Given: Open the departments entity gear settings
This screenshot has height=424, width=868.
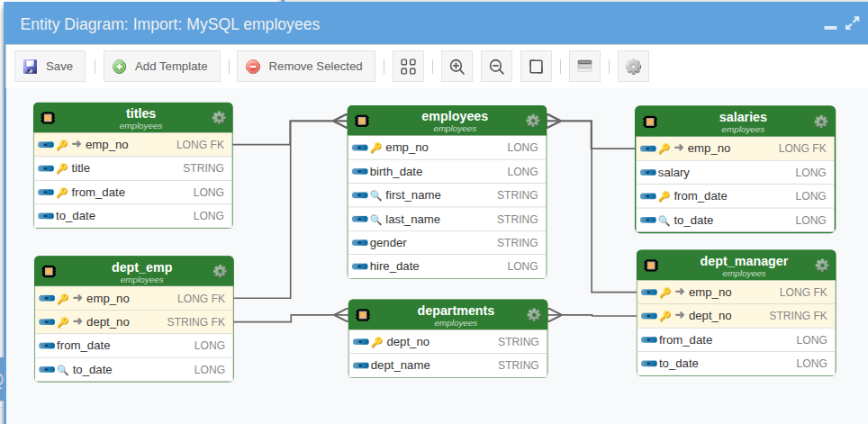Looking at the screenshot, I should point(534,314).
